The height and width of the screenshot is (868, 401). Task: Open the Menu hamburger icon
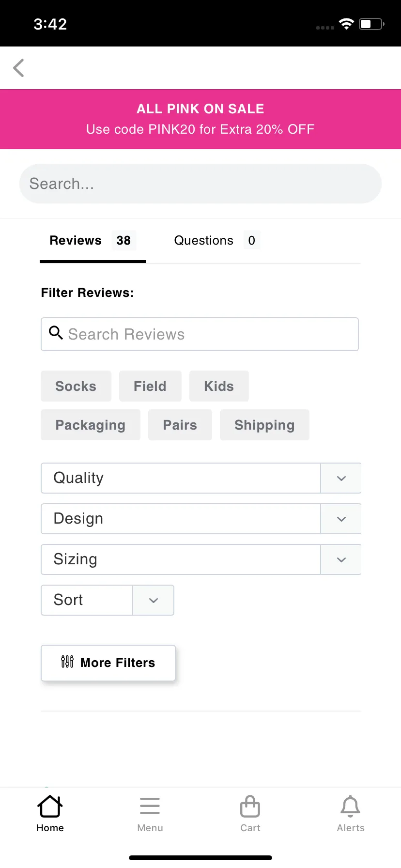150,806
